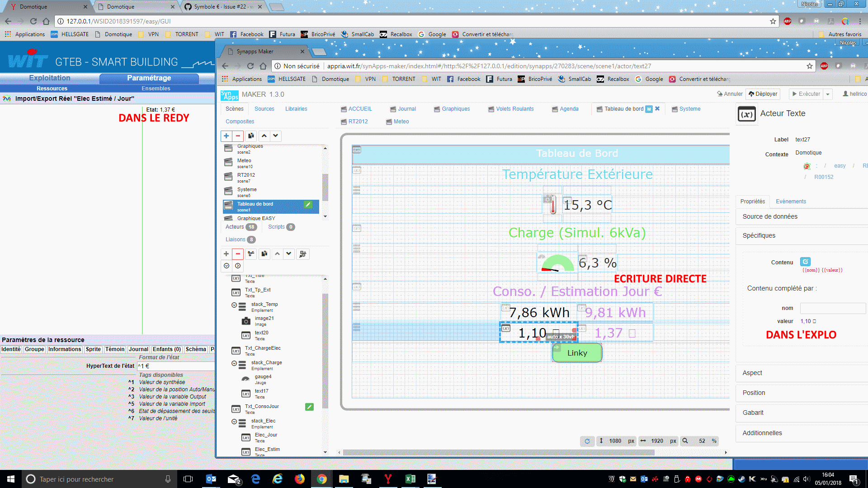Copy actor using the actors toolbar copy icon
The image size is (868, 488).
coord(264,254)
